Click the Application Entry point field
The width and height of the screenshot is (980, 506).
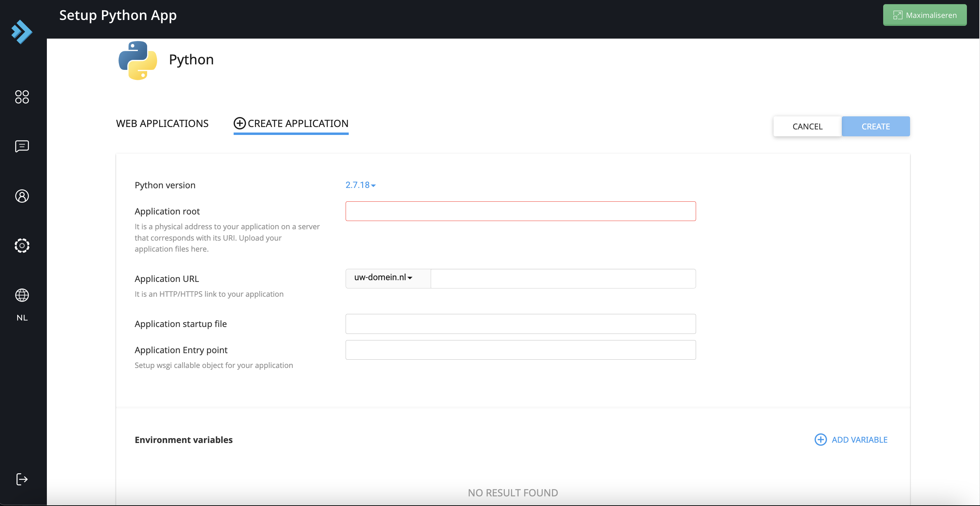pos(520,350)
